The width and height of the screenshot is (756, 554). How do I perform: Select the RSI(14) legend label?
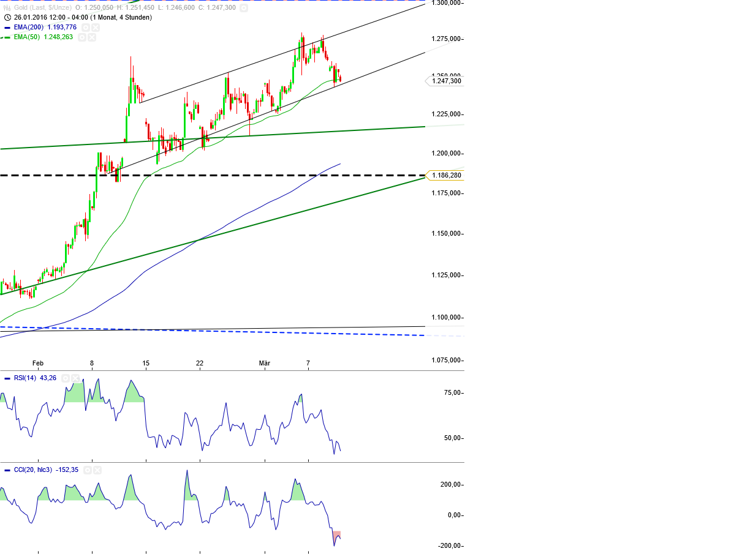25,378
